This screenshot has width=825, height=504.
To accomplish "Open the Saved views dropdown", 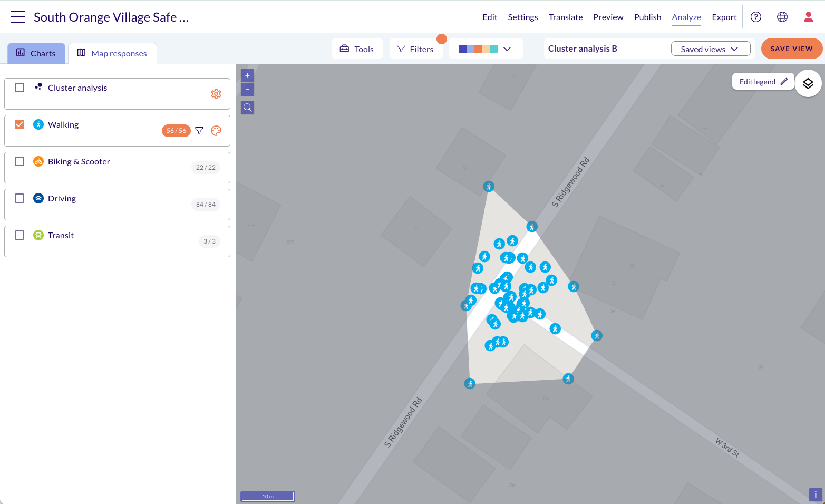I will coord(711,49).
